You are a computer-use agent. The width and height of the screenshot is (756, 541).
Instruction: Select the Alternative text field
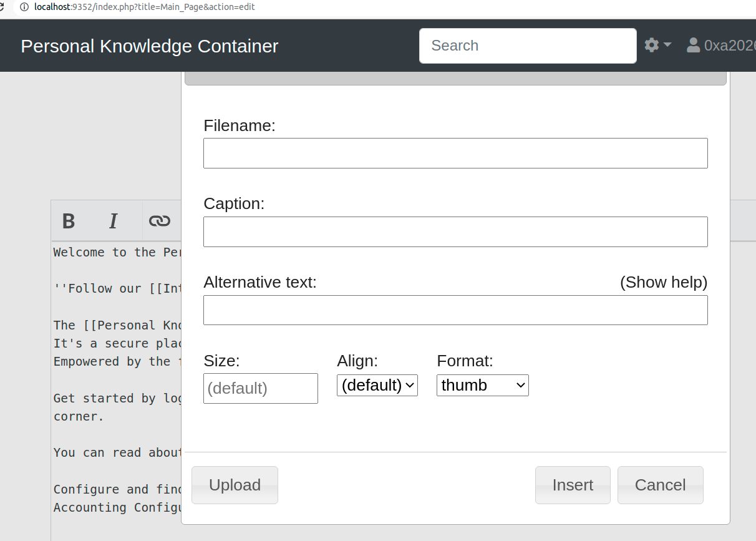[x=455, y=310]
